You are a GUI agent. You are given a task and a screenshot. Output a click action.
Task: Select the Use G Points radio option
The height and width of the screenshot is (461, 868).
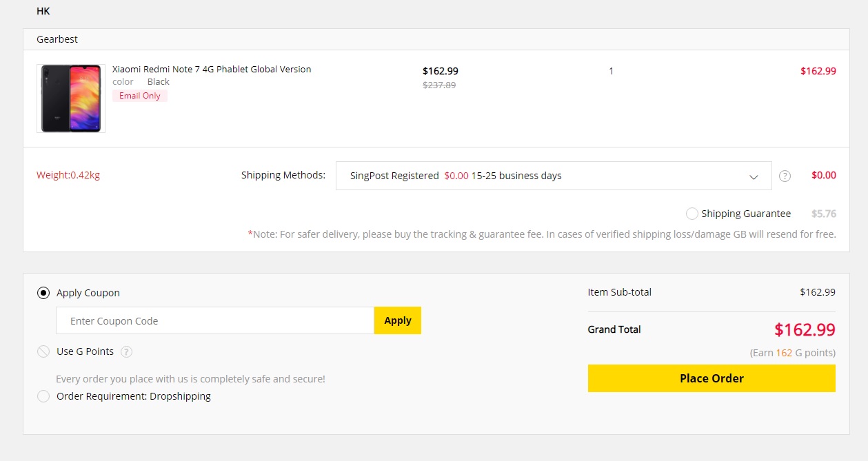(x=43, y=351)
